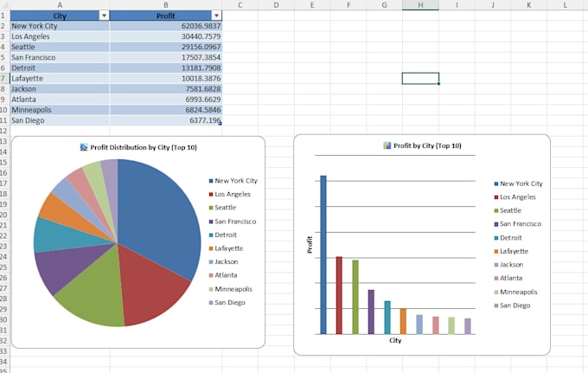Select column A header
The height and width of the screenshot is (373, 588).
click(x=60, y=5)
